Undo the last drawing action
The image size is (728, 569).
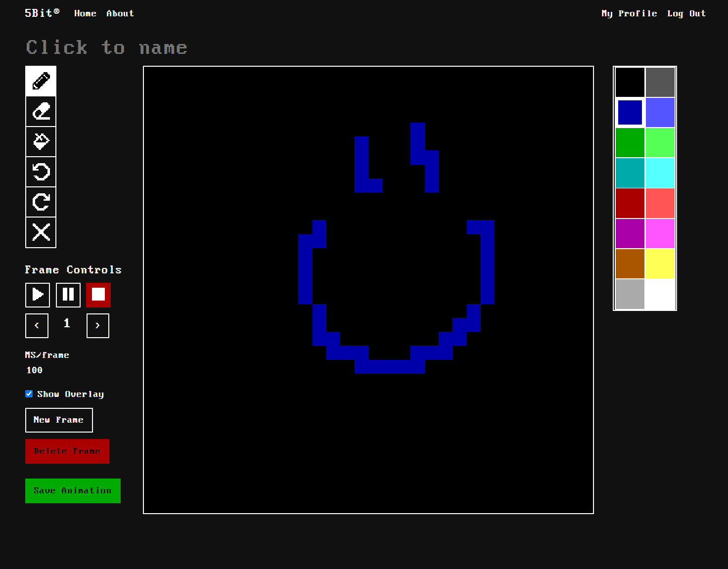tap(41, 172)
